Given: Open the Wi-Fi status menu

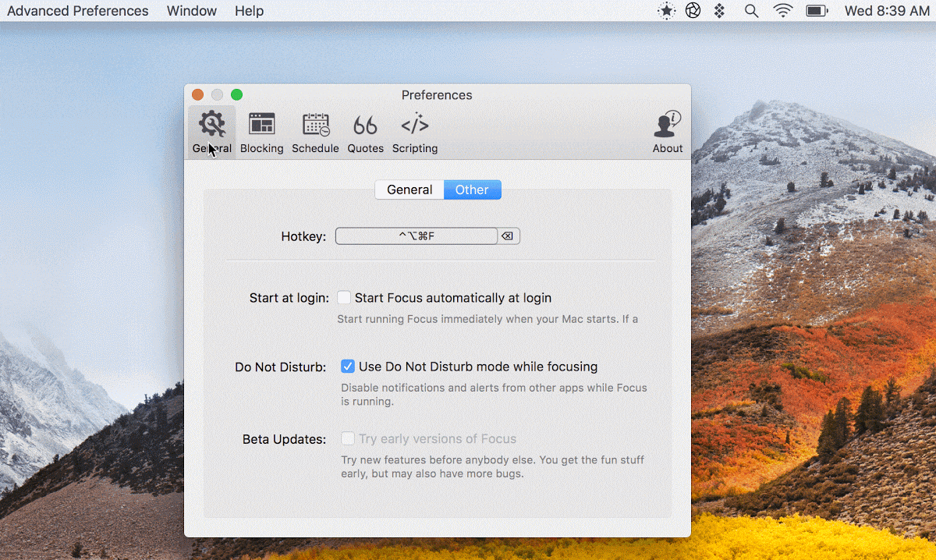Looking at the screenshot, I should coord(782,11).
